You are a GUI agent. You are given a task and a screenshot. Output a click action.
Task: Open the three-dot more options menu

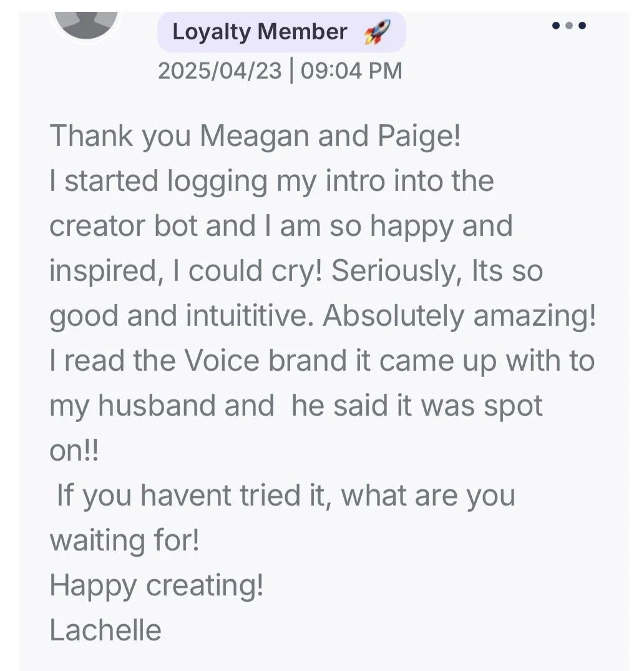click(568, 26)
